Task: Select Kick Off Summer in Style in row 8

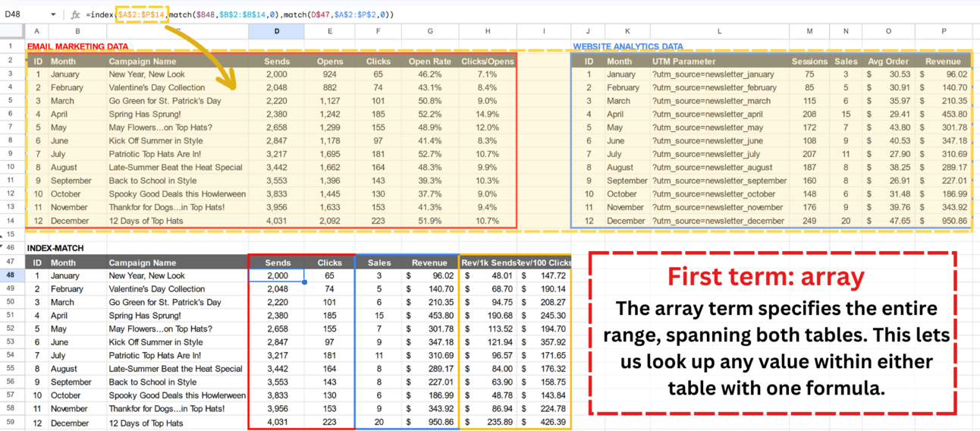Action: pyautogui.click(x=177, y=141)
